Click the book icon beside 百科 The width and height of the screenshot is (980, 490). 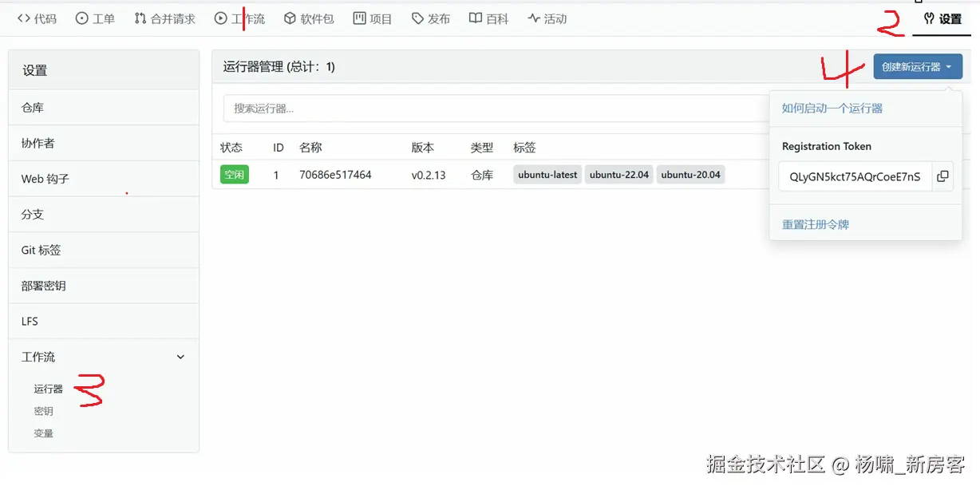476,18
